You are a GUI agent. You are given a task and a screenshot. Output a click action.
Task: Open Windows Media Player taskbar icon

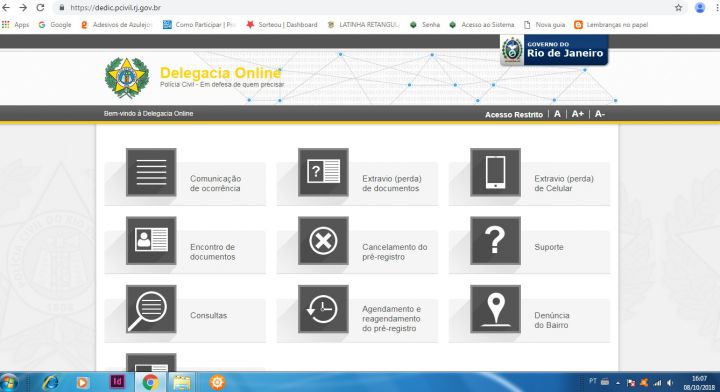pos(82,382)
